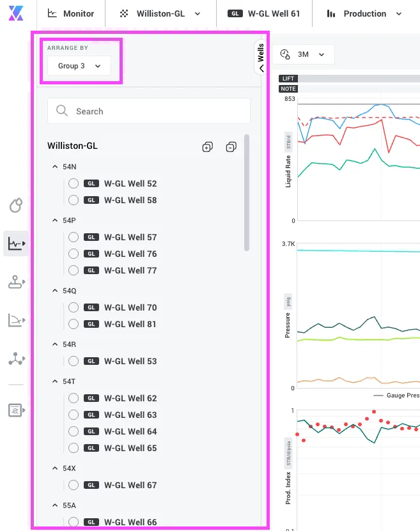Select radio button for W-GL Well 57

point(74,236)
